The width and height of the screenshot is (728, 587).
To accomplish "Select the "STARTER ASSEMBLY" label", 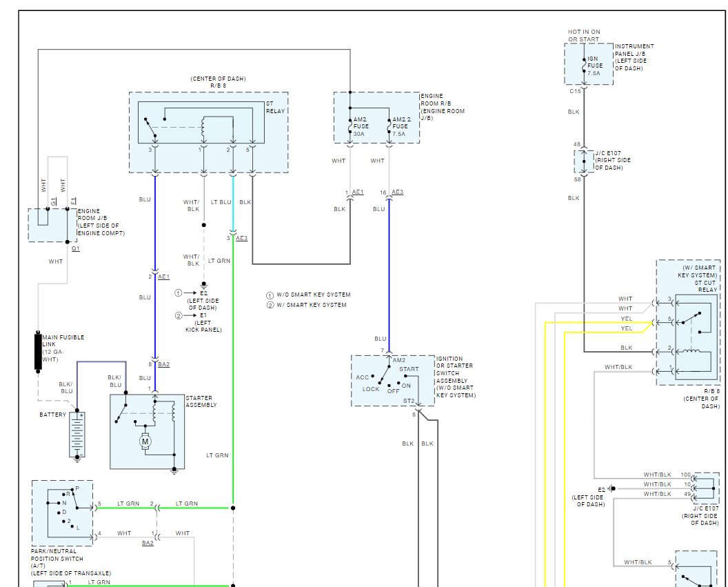I will (201, 401).
